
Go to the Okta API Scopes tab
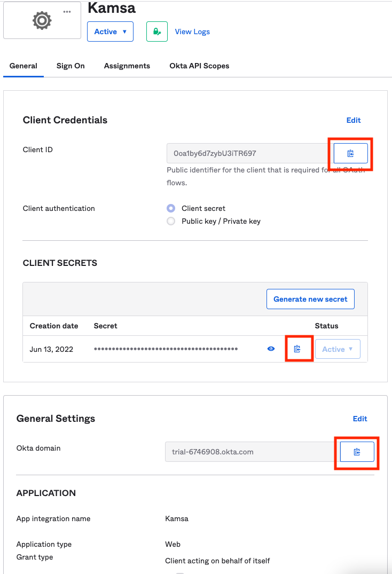[x=199, y=66]
